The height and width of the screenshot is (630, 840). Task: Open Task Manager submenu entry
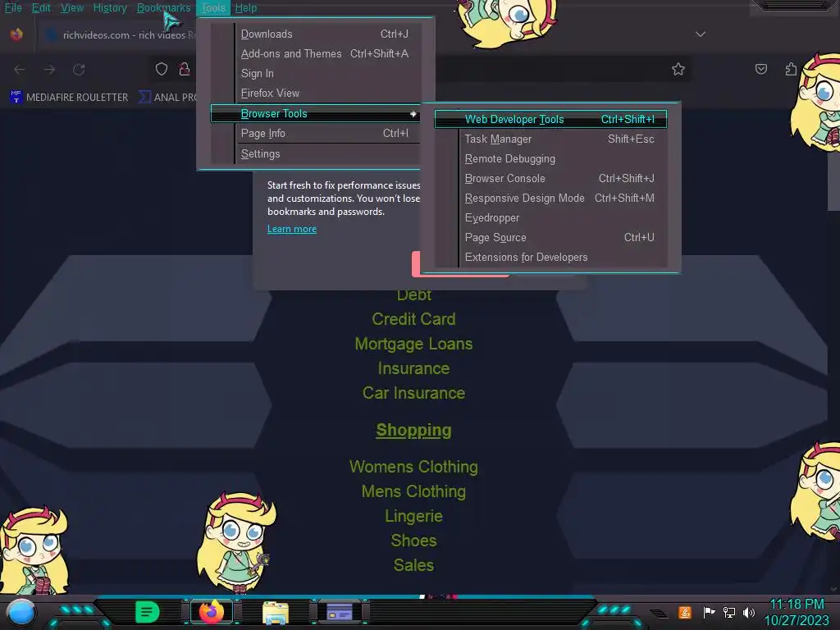coord(550,139)
